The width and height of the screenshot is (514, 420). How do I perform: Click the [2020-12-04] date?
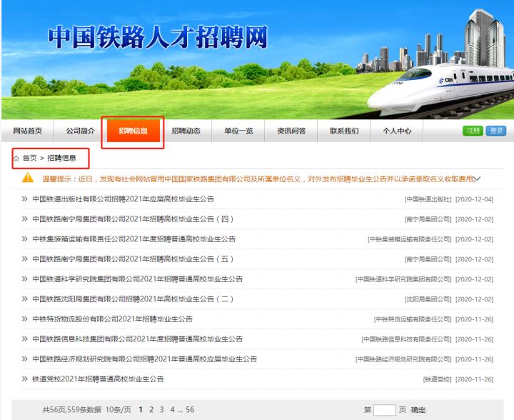pos(474,199)
